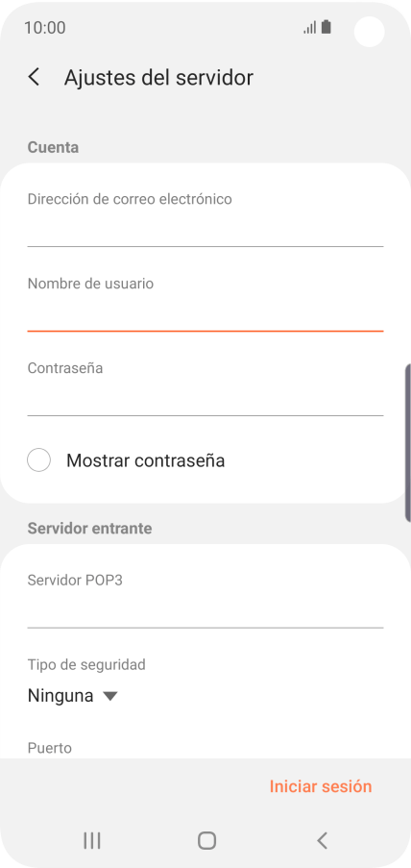Select the Ninguna security type value
Screen dimensions: 411x868
click(x=60, y=696)
